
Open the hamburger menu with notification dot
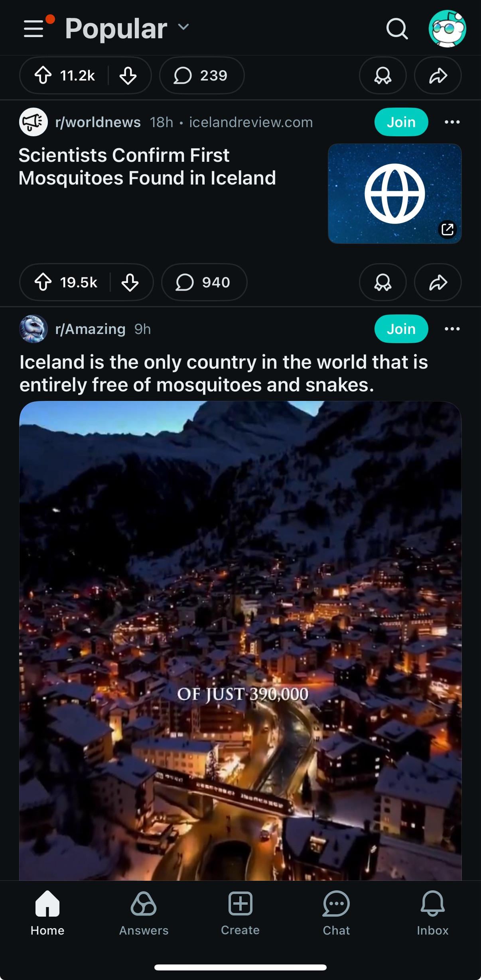(x=35, y=28)
